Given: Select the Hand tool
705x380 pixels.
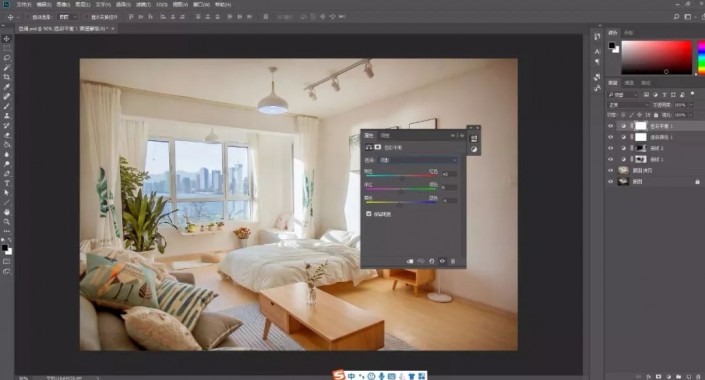Looking at the screenshot, I should (x=7, y=212).
